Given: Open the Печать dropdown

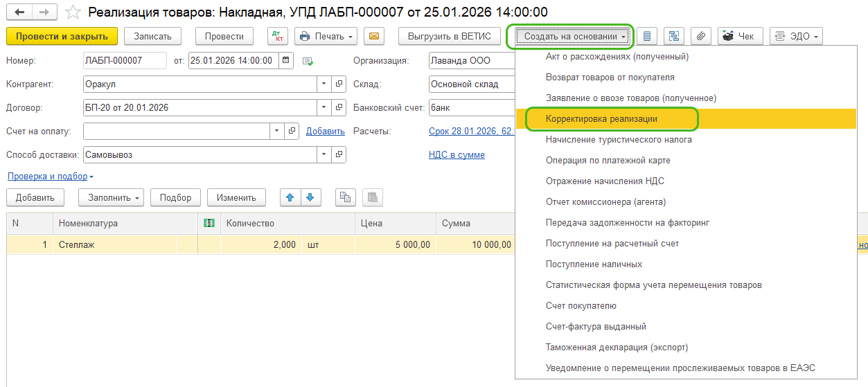Looking at the screenshot, I should (x=326, y=36).
